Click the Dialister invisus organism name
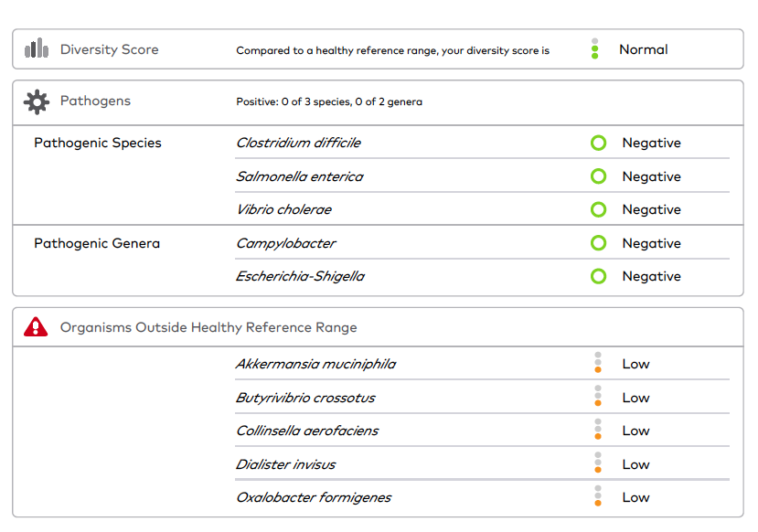This screenshot has width=758, height=532. pyautogui.click(x=285, y=464)
